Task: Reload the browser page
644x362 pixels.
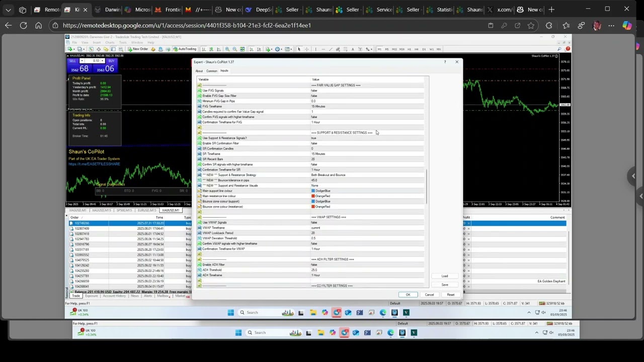Action: (x=23, y=25)
